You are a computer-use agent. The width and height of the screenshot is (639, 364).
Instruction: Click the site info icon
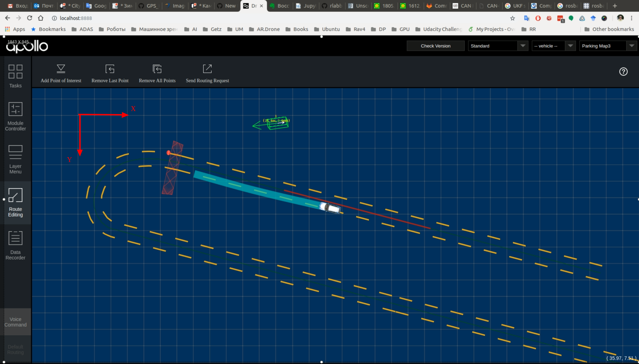coord(54,18)
